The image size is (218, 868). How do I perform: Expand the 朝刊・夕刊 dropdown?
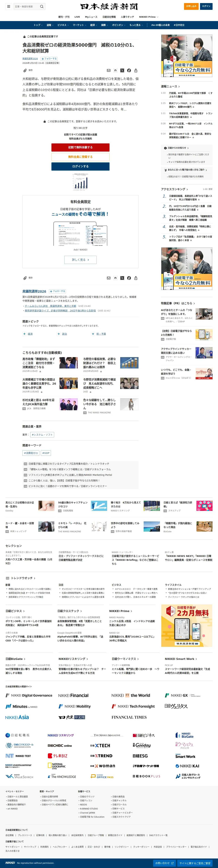point(64,17)
